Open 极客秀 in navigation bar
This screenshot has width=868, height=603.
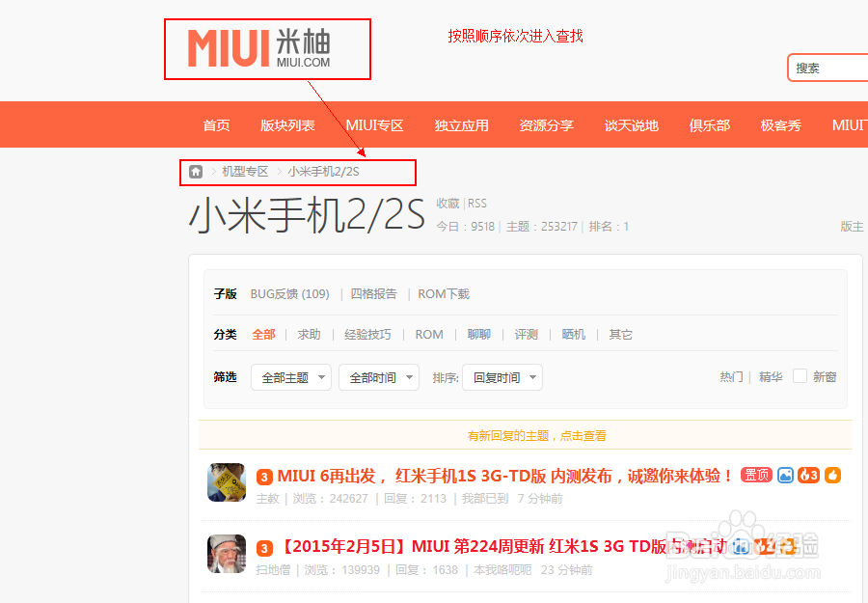(780, 125)
